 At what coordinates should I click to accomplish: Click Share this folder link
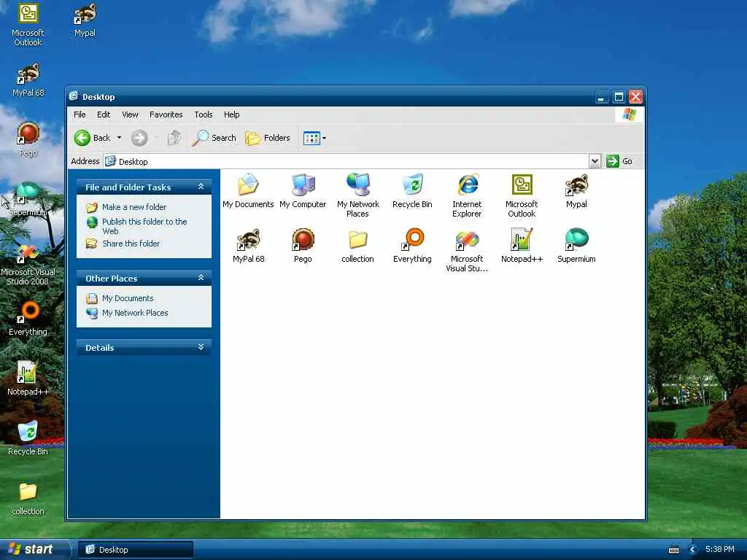[x=131, y=244]
